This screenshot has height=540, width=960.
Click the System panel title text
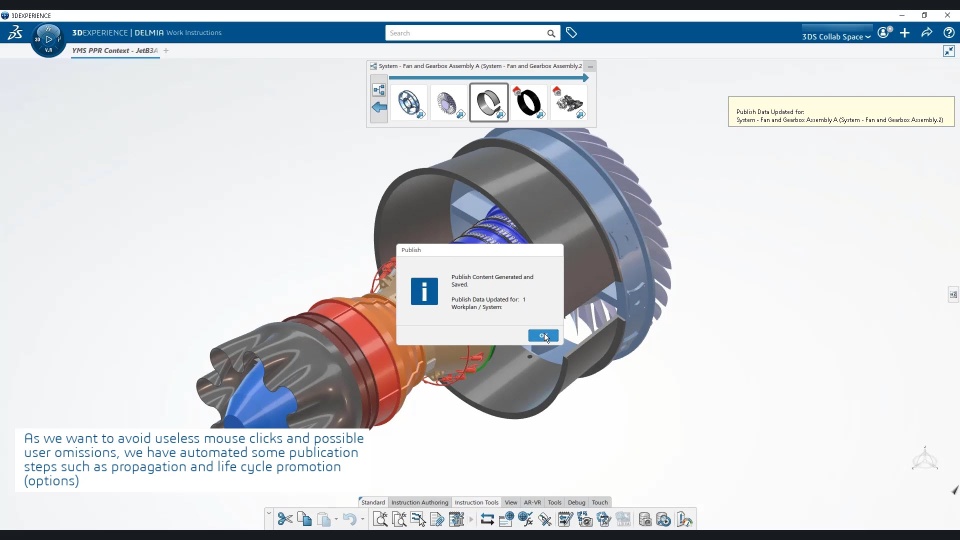(x=480, y=66)
